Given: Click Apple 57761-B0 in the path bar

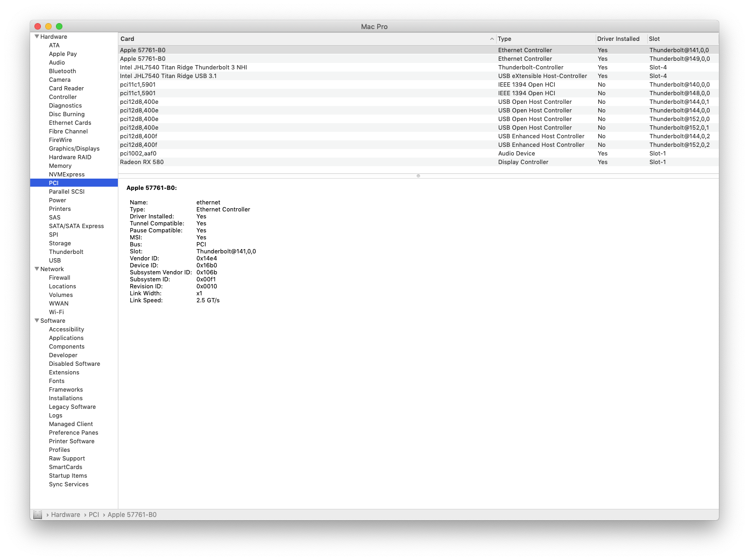Looking at the screenshot, I should 132,515.
